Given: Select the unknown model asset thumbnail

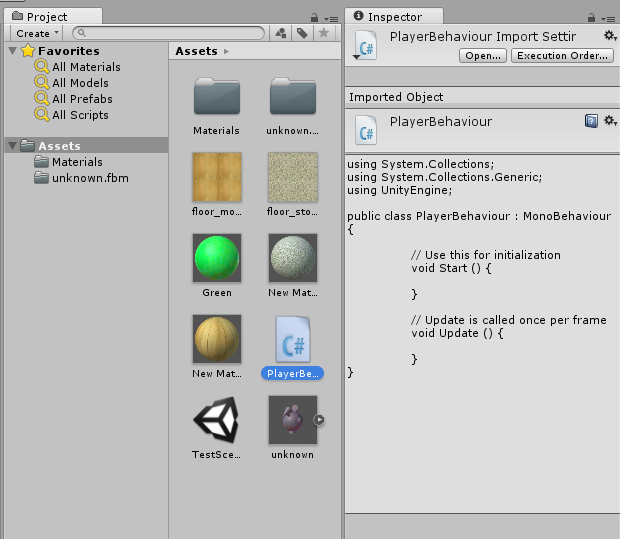Looking at the screenshot, I should (293, 420).
